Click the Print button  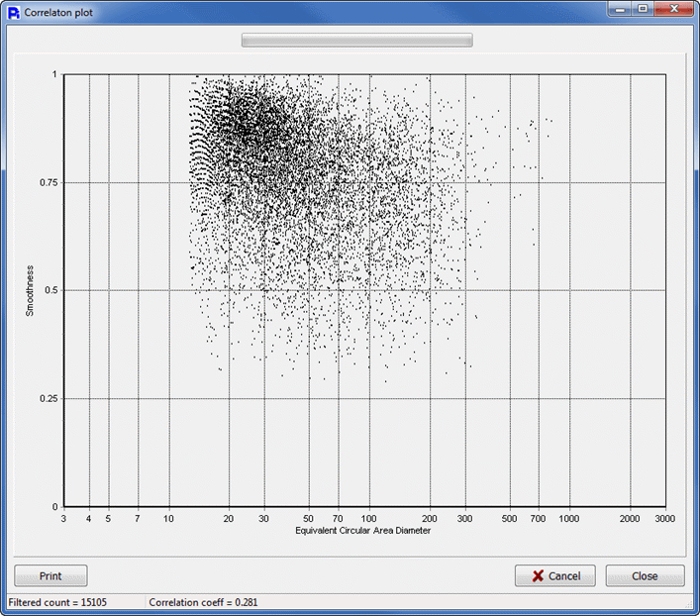pos(50,575)
